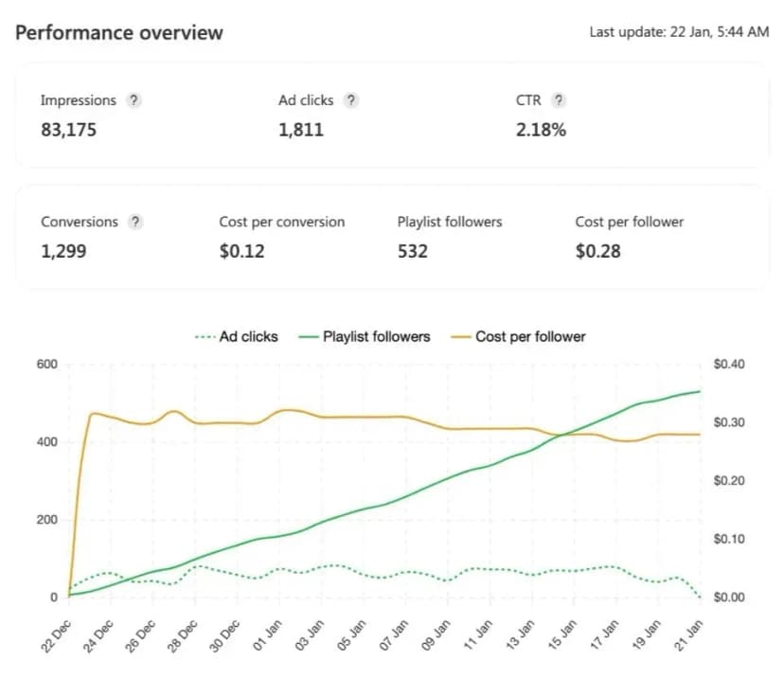Screen dimensions: 784x679
Task: Click the Cost per follower value $0.28
Action: (598, 251)
